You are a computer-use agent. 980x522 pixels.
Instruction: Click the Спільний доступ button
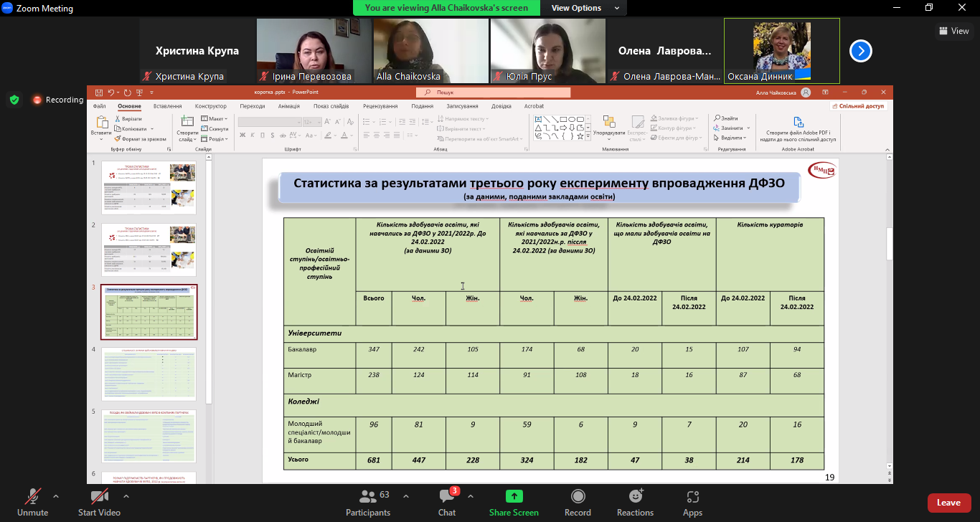pyautogui.click(x=859, y=106)
